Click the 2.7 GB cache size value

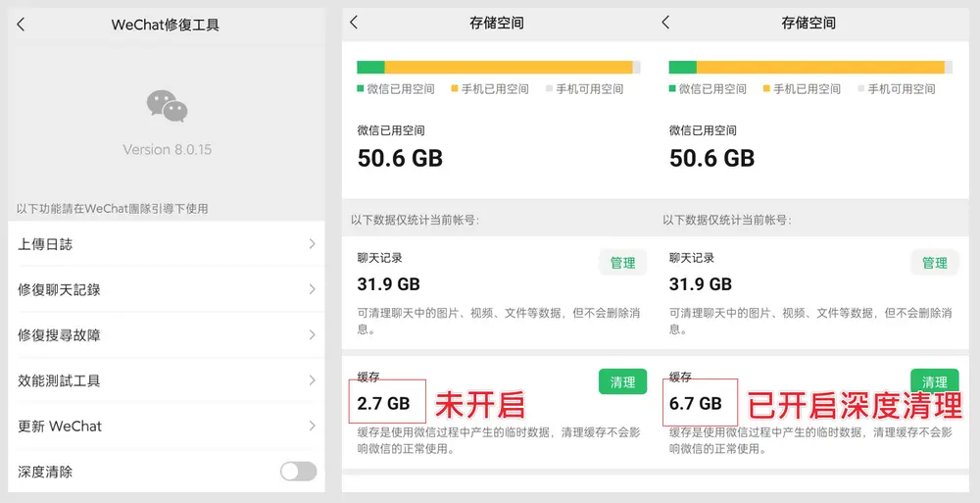(x=383, y=403)
